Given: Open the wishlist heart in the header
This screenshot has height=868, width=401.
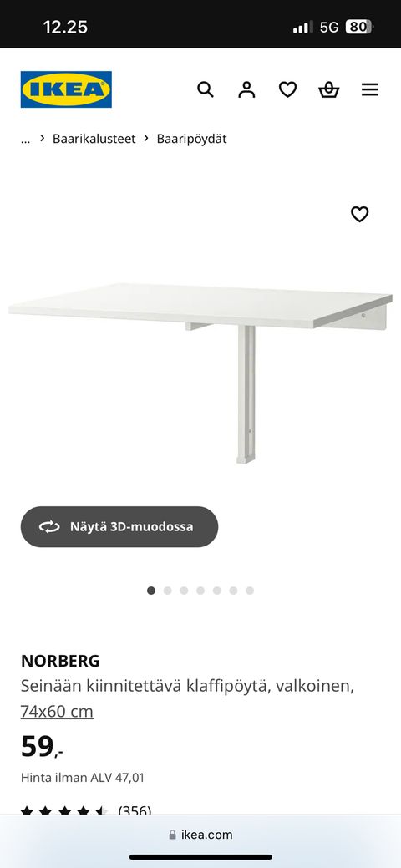Looking at the screenshot, I should [x=287, y=89].
